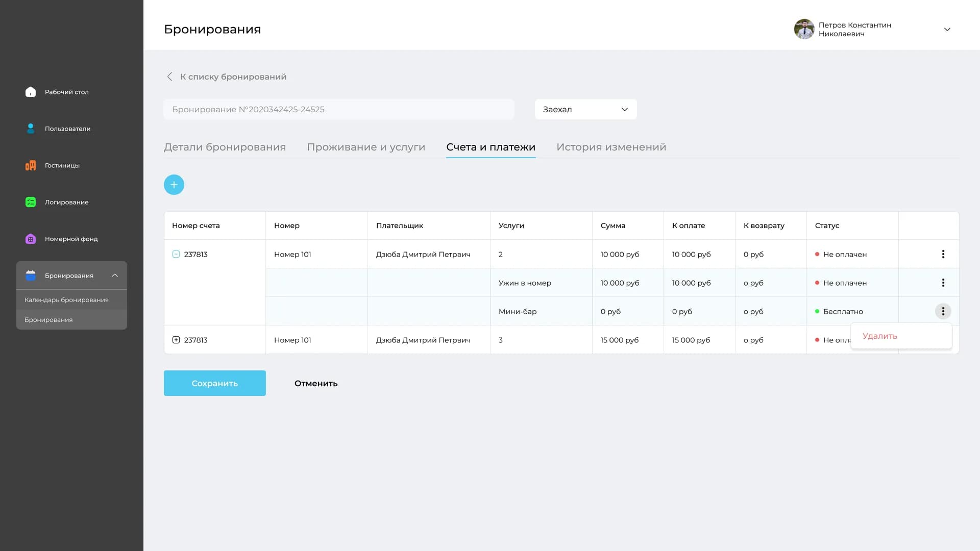The image size is (980, 551).
Task: Switch to Проживание и услуги tab
Action: click(366, 147)
